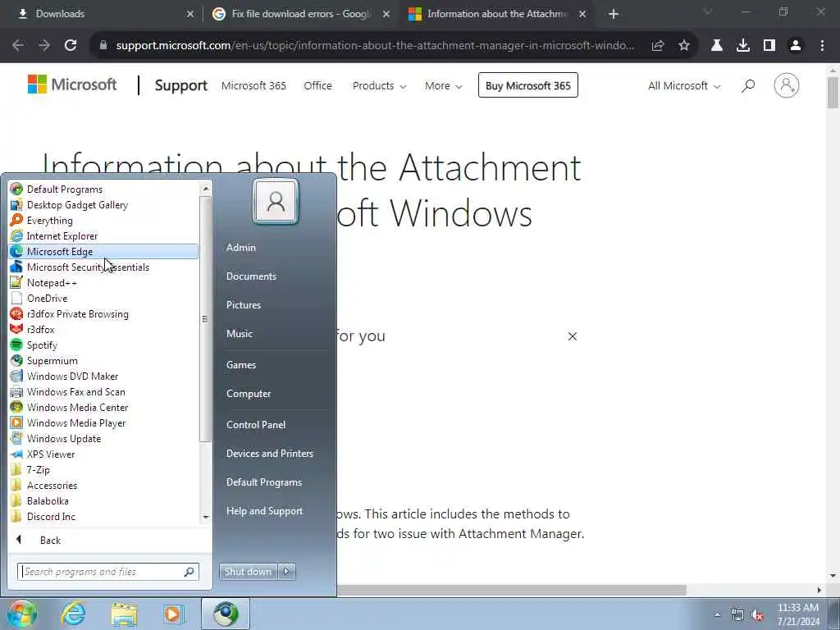Open Internet Explorer from the taskbar
The width and height of the screenshot is (840, 630).
coord(73,614)
